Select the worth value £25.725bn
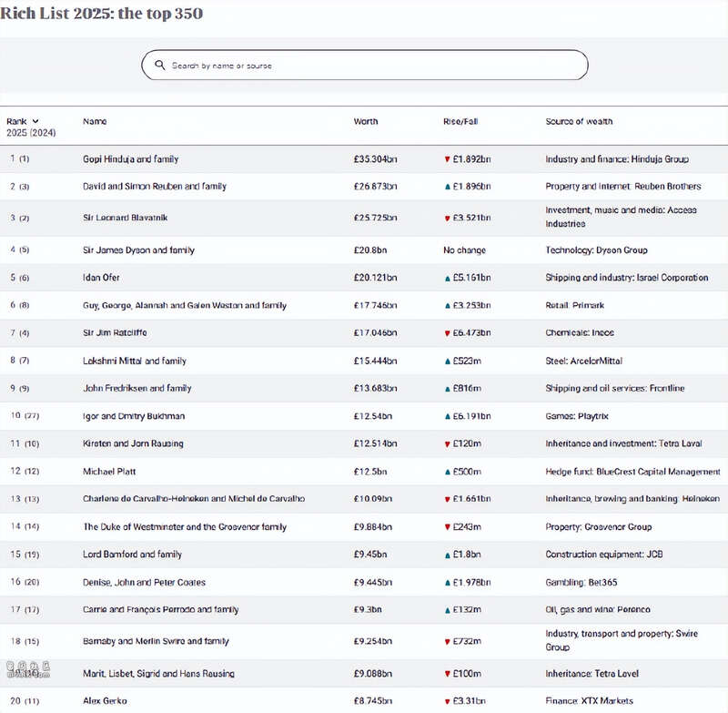This screenshot has width=728, height=713. [375, 218]
